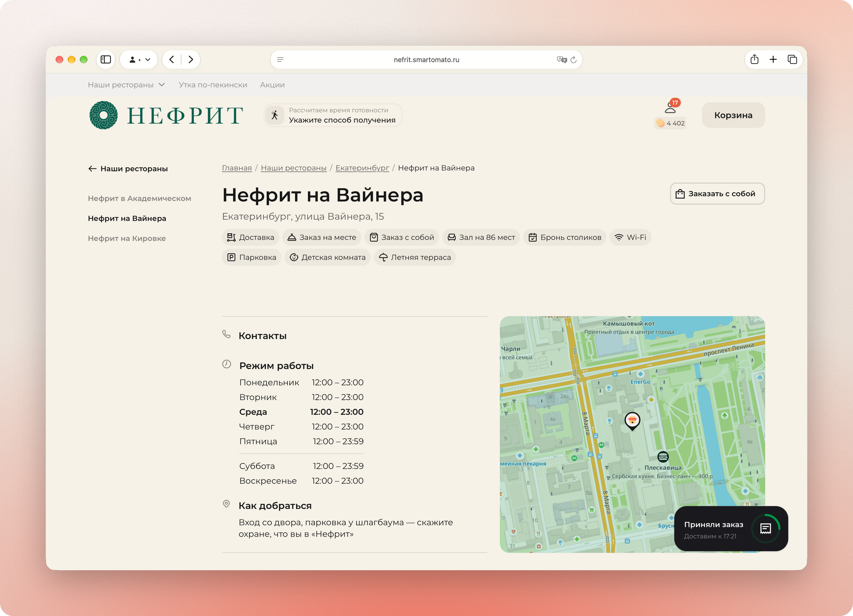Click the Доставка feature chip
Image resolution: width=853 pixels, height=616 pixels.
pyautogui.click(x=251, y=238)
